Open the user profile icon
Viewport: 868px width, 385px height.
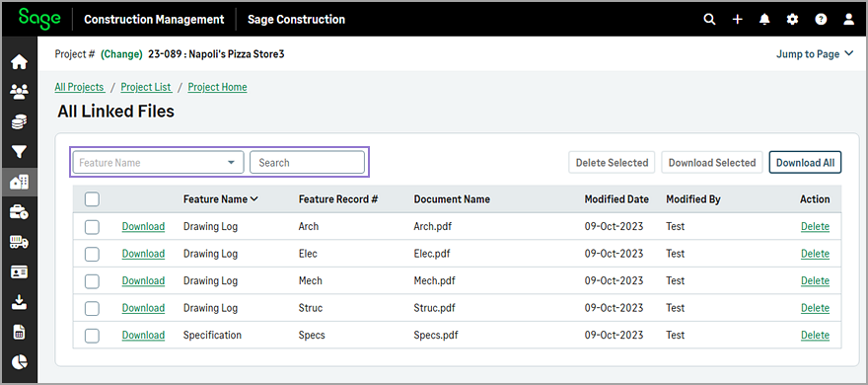pos(848,20)
